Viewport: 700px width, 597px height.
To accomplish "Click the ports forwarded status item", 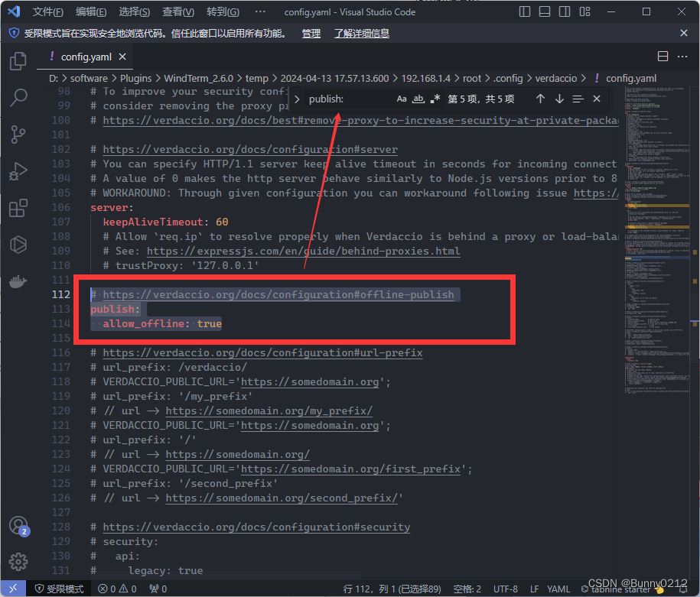I will click(158, 589).
